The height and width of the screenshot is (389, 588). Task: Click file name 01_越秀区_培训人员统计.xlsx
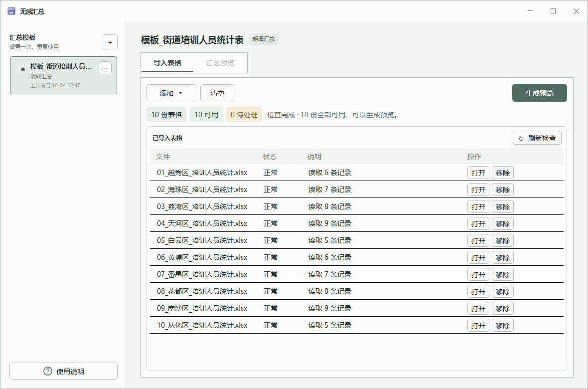tap(202, 173)
